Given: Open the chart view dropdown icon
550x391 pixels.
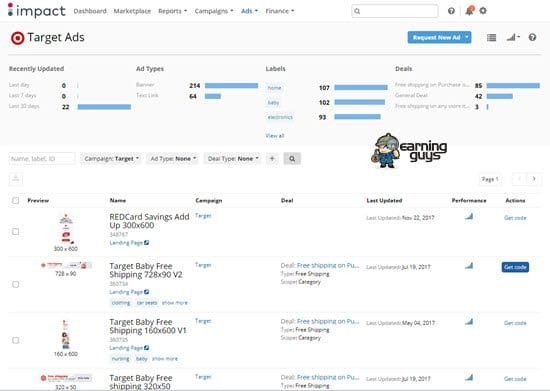Looking at the screenshot, I should click(513, 37).
